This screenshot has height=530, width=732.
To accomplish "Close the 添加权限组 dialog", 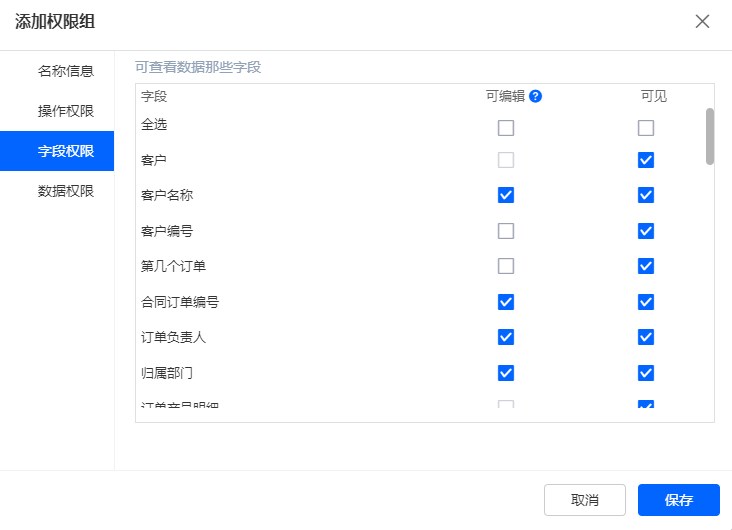I will [x=702, y=21].
